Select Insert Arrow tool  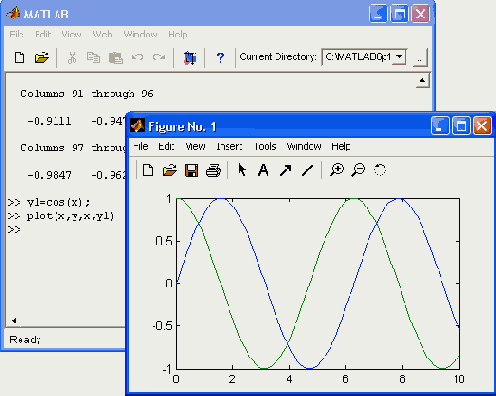click(286, 170)
